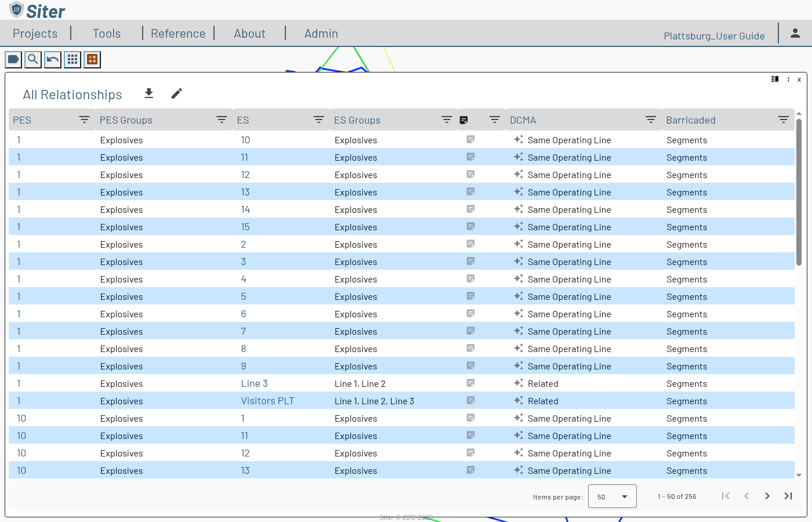Click the Barricaded column header
This screenshot has height=522, width=812.
(691, 120)
